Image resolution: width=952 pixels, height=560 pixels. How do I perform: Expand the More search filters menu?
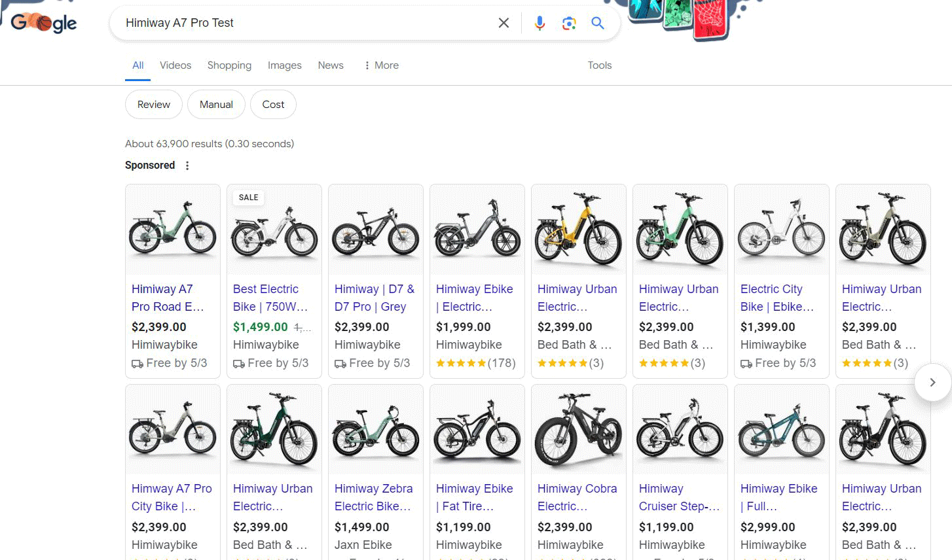[381, 65]
